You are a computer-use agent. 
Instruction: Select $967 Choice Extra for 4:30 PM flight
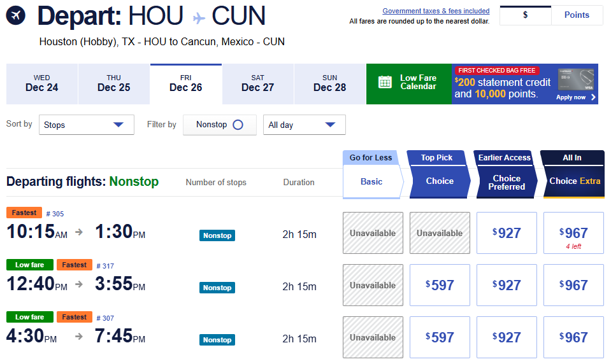click(x=573, y=337)
